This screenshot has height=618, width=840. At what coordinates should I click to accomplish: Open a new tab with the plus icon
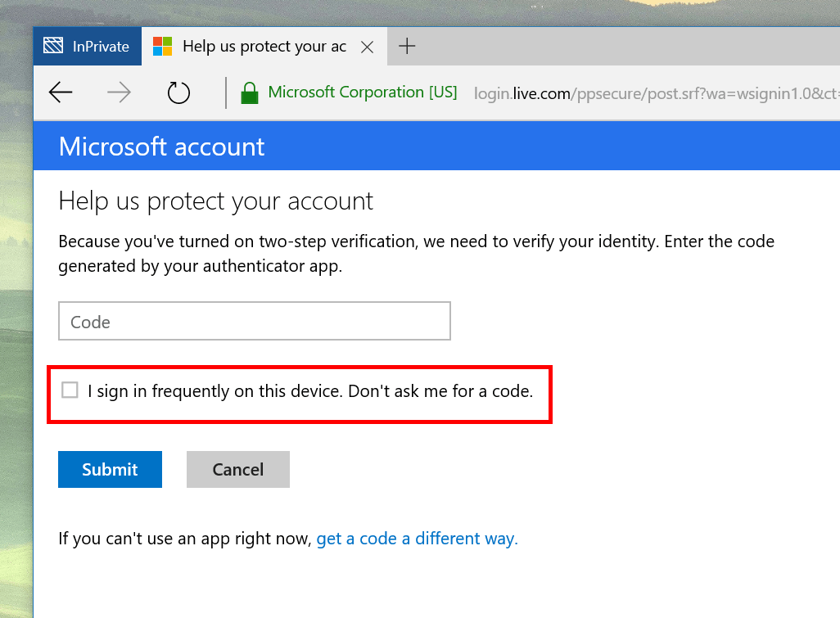point(407,46)
